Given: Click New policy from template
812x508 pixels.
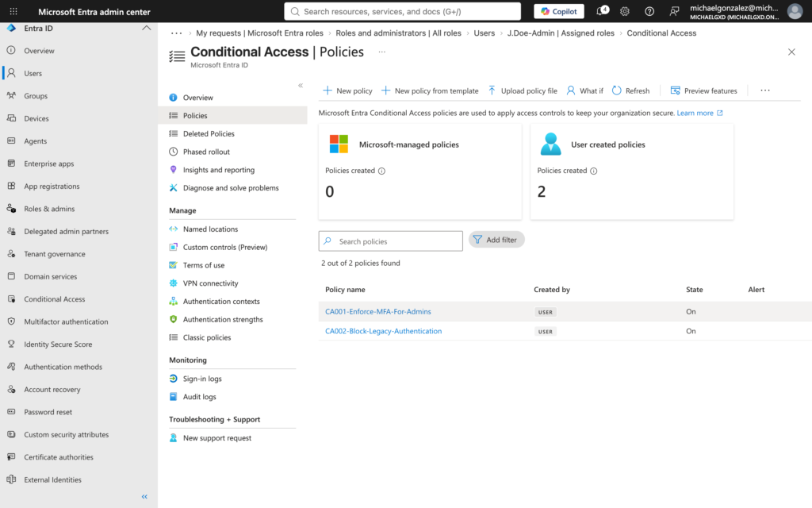Looking at the screenshot, I should tap(430, 90).
